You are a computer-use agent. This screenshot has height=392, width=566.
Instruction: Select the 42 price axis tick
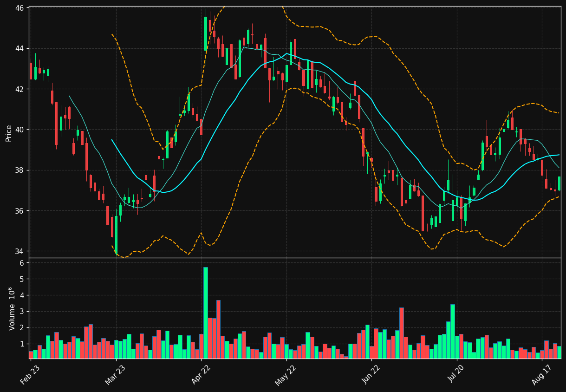coord(20,89)
